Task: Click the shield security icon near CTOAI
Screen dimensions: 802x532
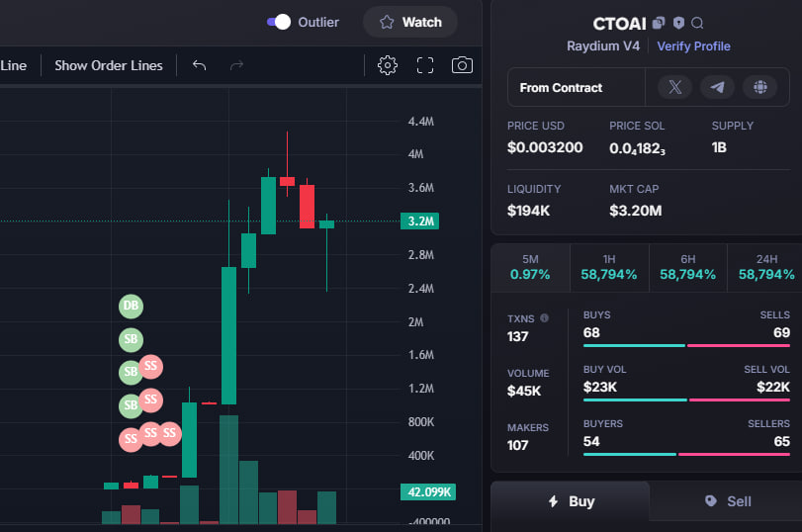Action: click(x=678, y=23)
